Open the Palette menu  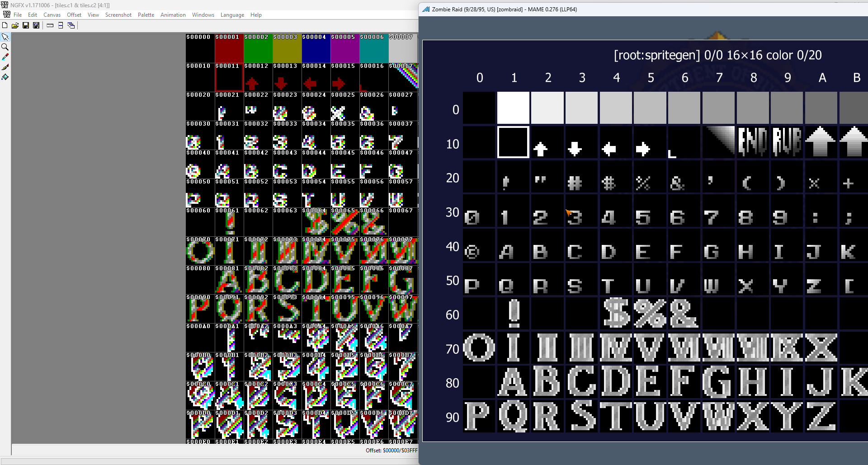tap(146, 15)
